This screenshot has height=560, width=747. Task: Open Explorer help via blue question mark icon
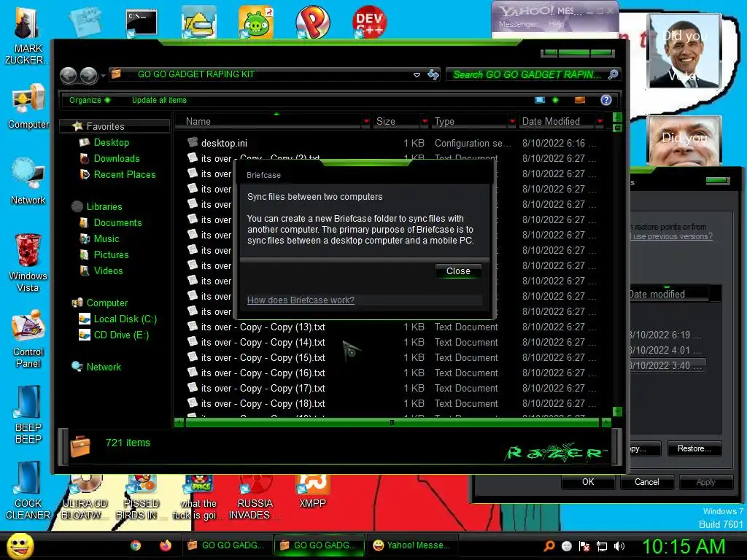(606, 100)
